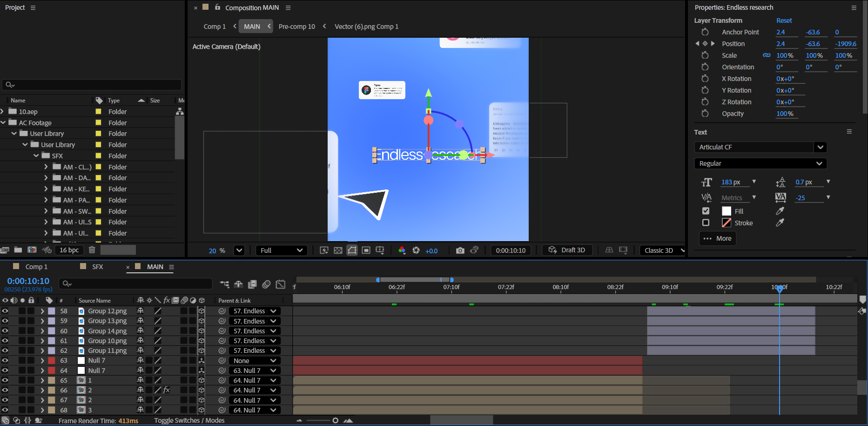This screenshot has height=426, width=868.
Task: Click Reset in Layer Transform
Action: [x=784, y=20]
